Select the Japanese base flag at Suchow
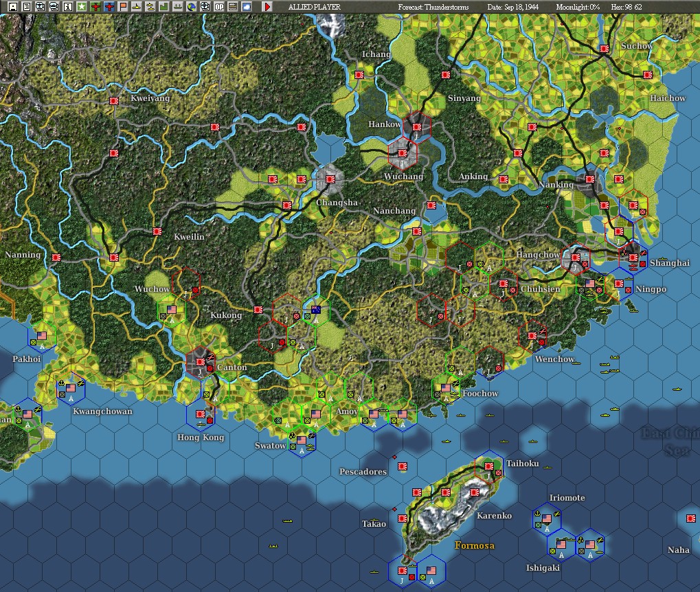Image resolution: width=700 pixels, height=592 pixels. (x=605, y=49)
